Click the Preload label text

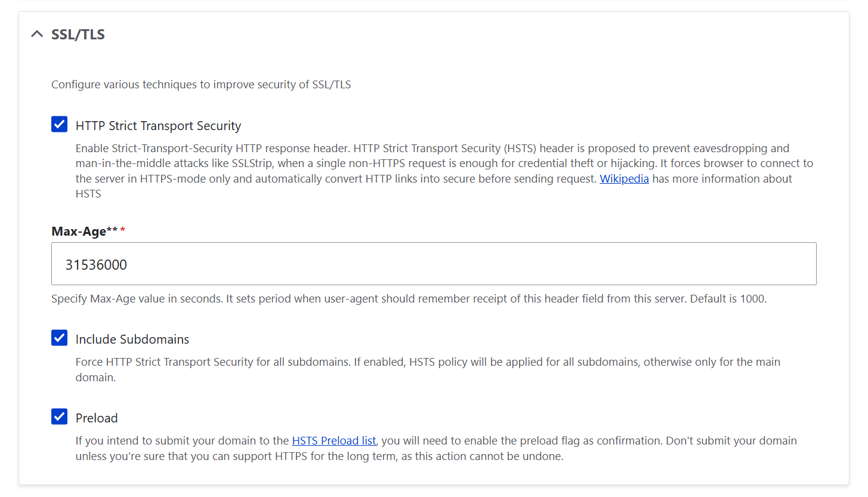(96, 418)
